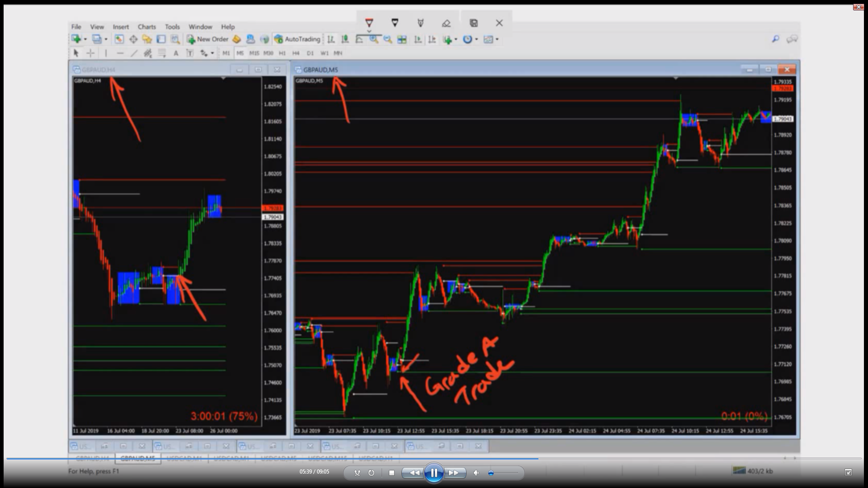Switch timeframe to H4

(296, 53)
